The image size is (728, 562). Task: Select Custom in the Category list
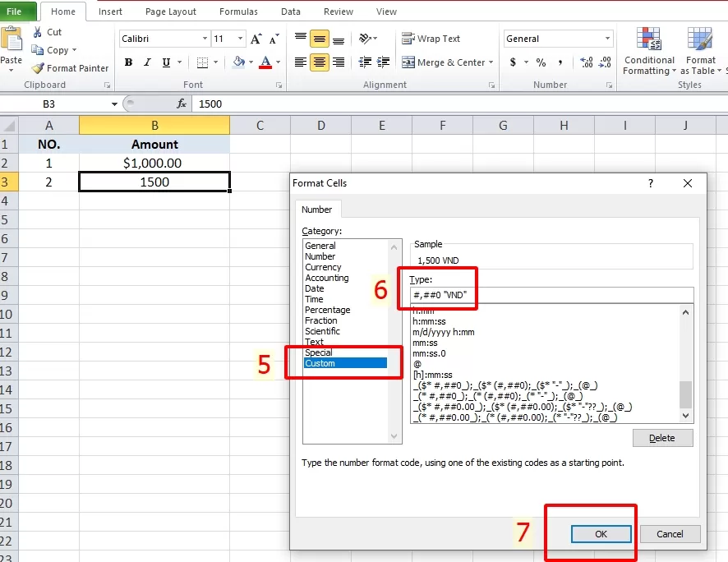tap(320, 363)
